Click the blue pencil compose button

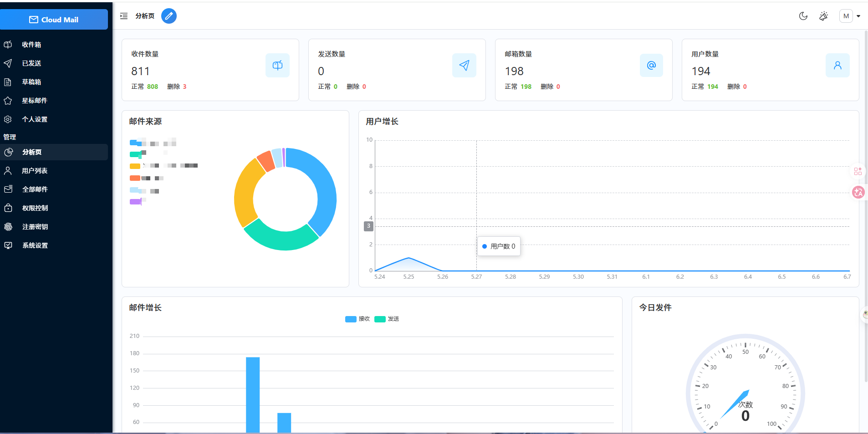(169, 16)
